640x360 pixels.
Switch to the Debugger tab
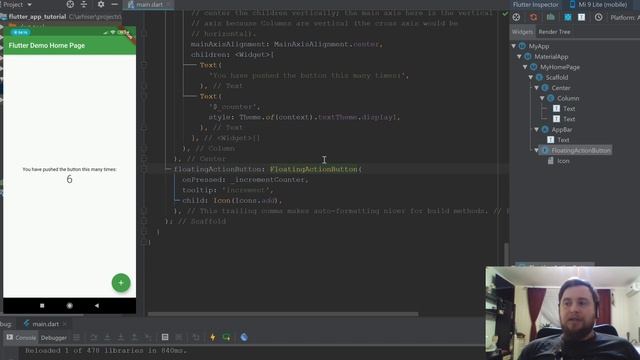[53, 338]
